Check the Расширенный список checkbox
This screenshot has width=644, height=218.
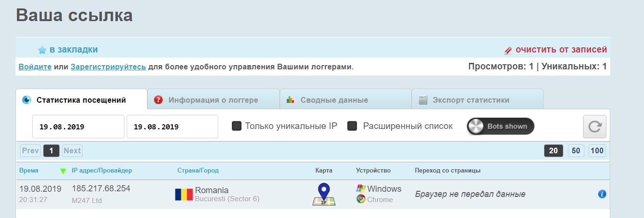coord(352,126)
